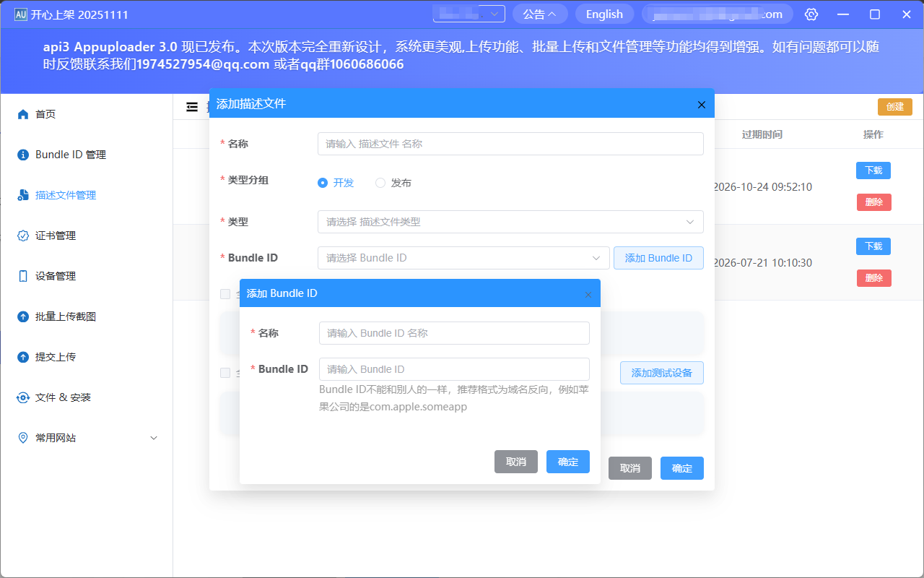
Task: Open the 描述文件类型 dropdown
Action: coord(510,222)
